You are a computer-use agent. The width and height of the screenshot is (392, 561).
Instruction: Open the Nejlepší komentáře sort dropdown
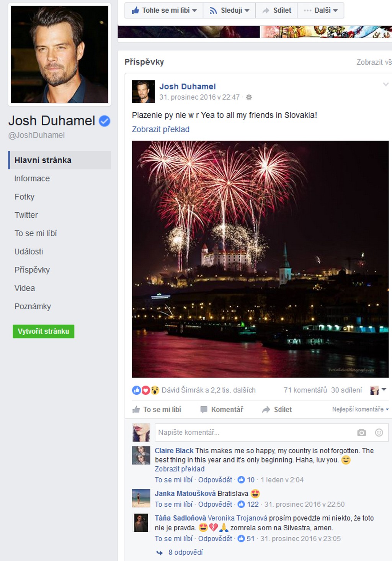tap(360, 409)
